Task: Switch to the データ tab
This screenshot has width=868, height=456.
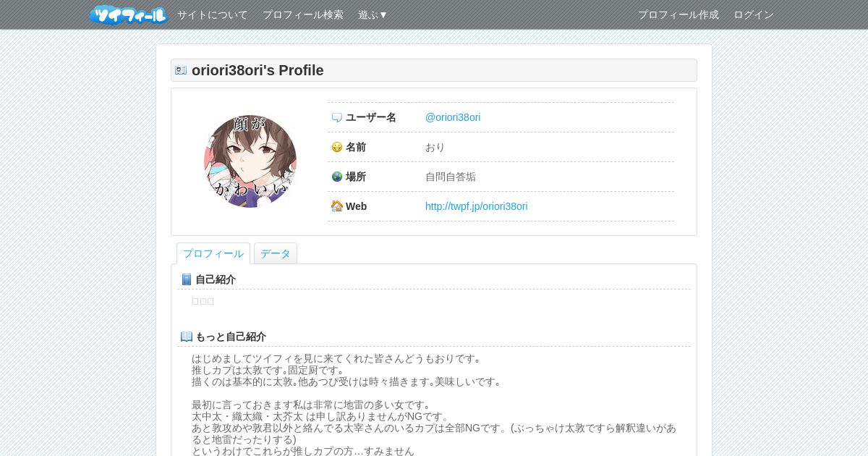Action: [276, 253]
